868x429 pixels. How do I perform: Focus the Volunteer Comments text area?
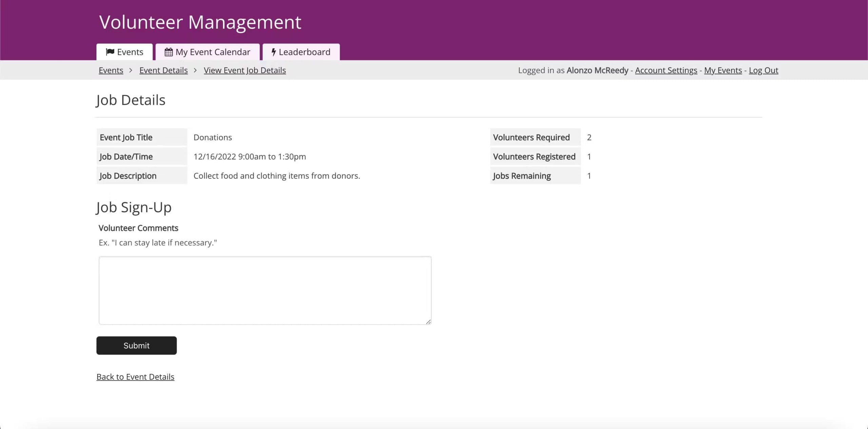click(x=265, y=290)
